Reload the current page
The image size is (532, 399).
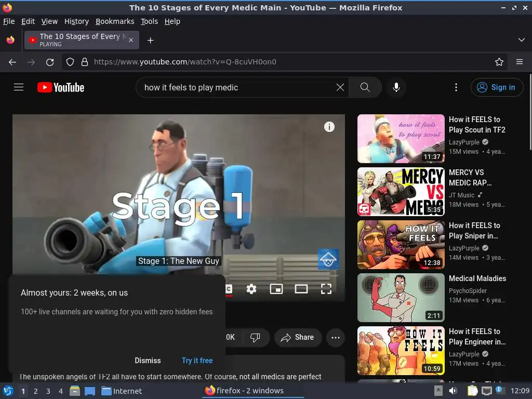click(50, 62)
